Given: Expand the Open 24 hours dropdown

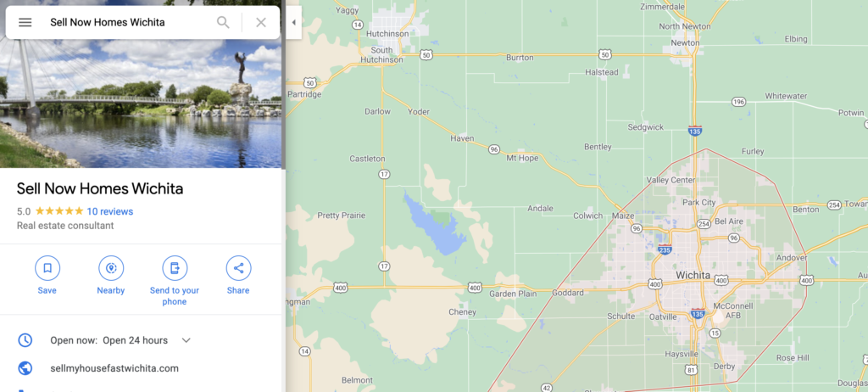Looking at the screenshot, I should coord(186,340).
